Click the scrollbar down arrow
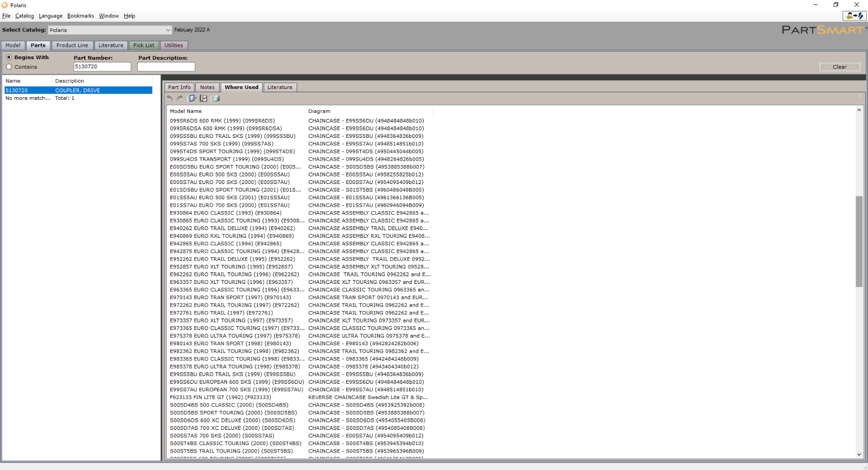868x470 pixels. click(859, 455)
